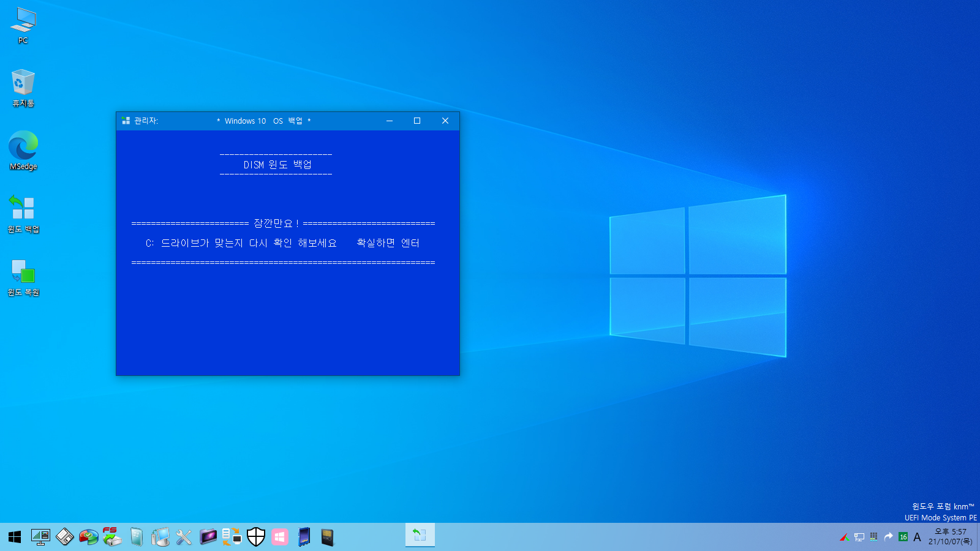Open the file transfer arrows taskbar icon
The image size is (980, 551).
tap(232, 537)
